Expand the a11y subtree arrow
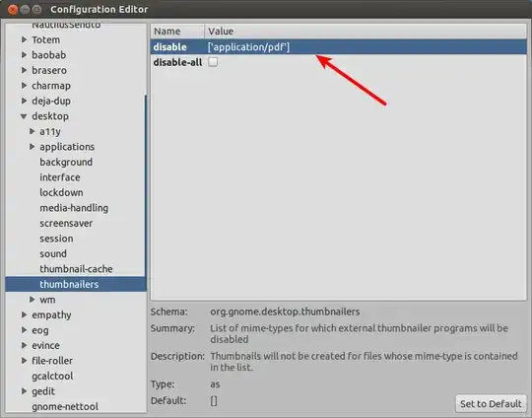 32,131
